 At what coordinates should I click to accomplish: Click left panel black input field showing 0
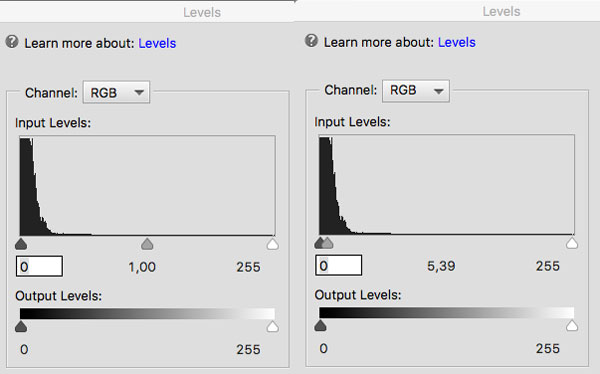pos(39,266)
